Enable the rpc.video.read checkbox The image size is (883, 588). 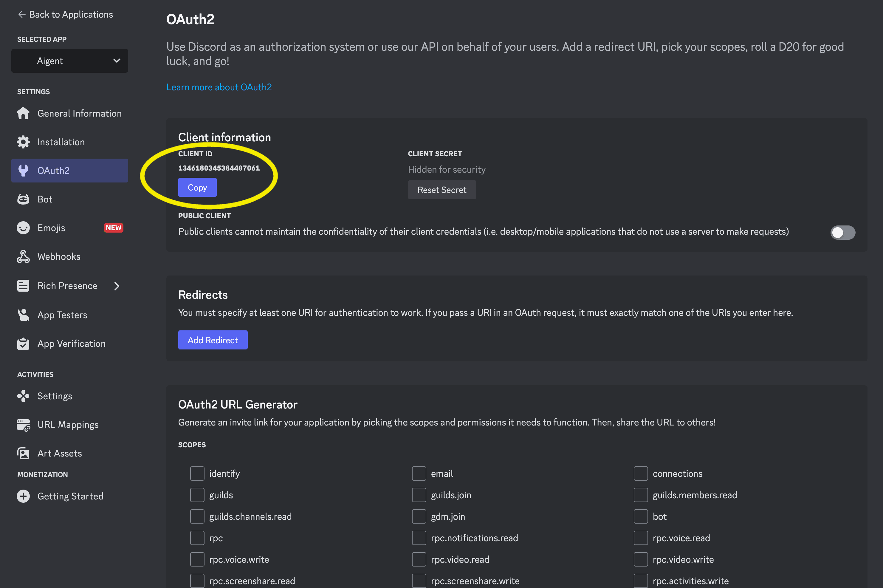pyautogui.click(x=419, y=559)
